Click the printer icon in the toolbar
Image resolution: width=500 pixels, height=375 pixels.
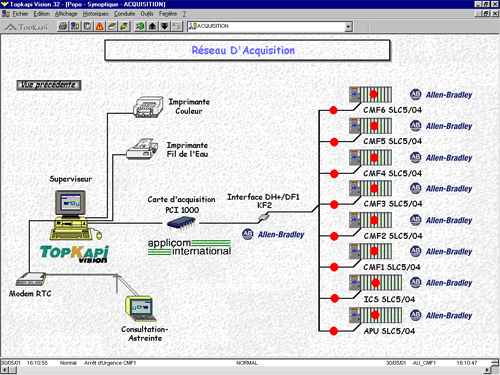63,26
